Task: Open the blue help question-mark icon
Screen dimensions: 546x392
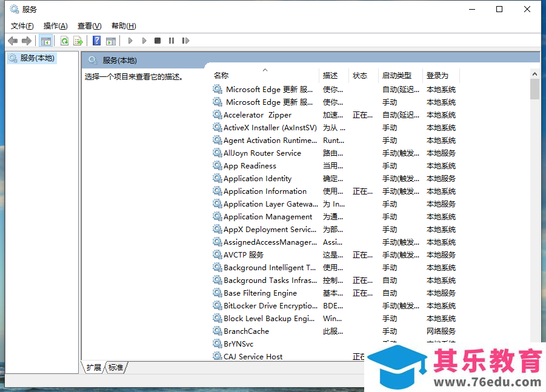Action: [96, 41]
